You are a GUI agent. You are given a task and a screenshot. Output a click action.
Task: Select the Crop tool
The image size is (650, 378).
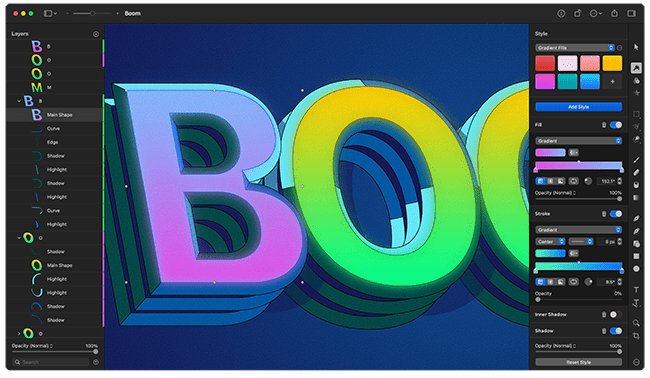coord(636,336)
